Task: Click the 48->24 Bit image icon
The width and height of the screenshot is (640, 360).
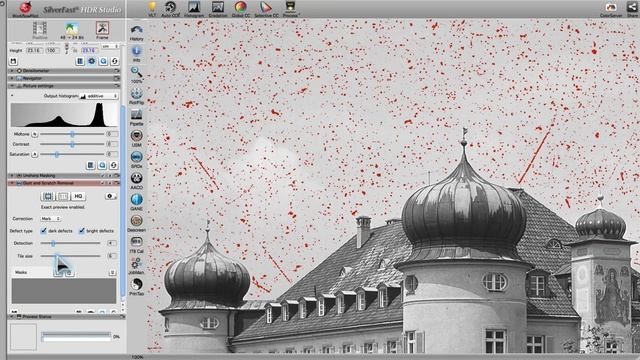Action: point(72,30)
